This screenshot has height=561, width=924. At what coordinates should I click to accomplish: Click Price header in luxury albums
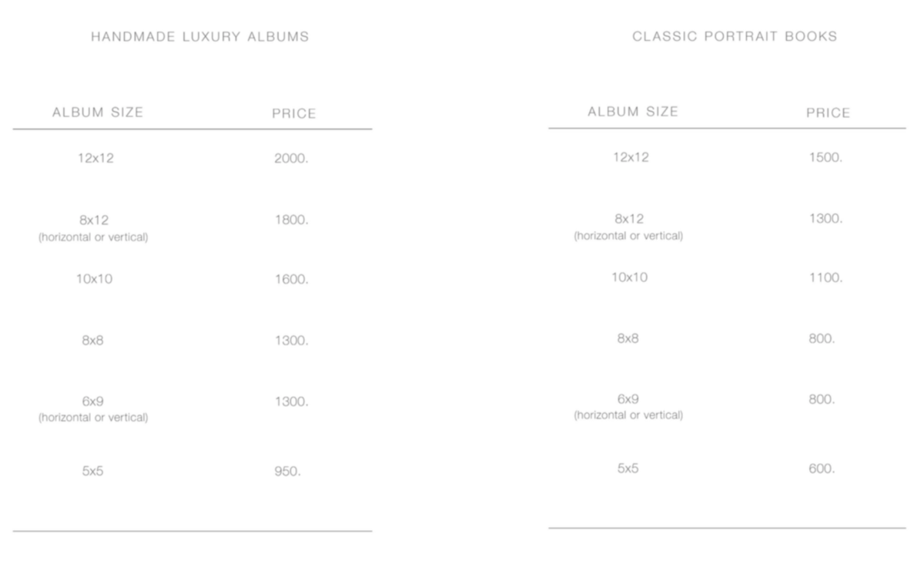pyautogui.click(x=294, y=114)
